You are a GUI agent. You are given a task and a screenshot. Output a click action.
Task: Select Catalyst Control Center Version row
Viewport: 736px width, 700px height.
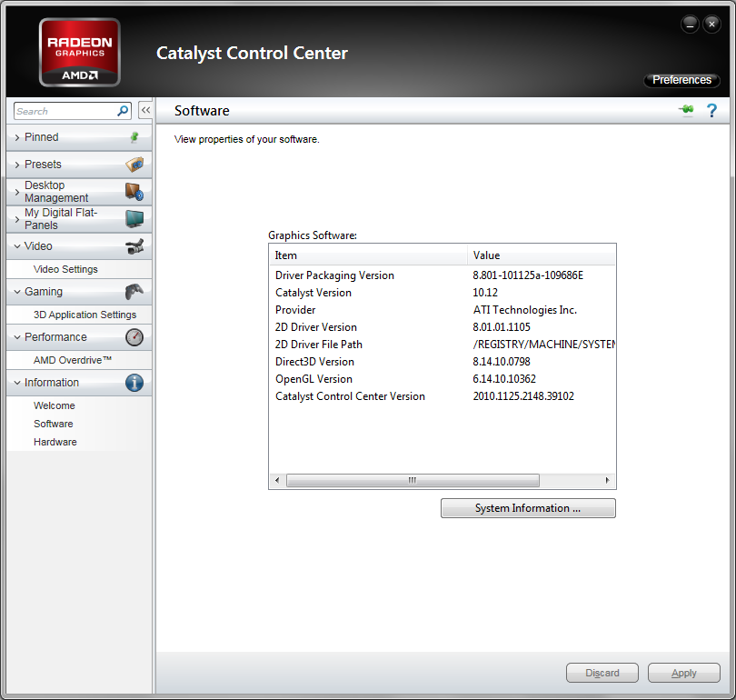(443, 396)
